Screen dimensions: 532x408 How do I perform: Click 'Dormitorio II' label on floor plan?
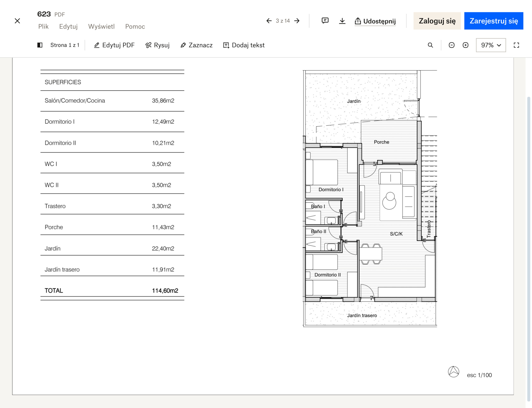(328, 275)
